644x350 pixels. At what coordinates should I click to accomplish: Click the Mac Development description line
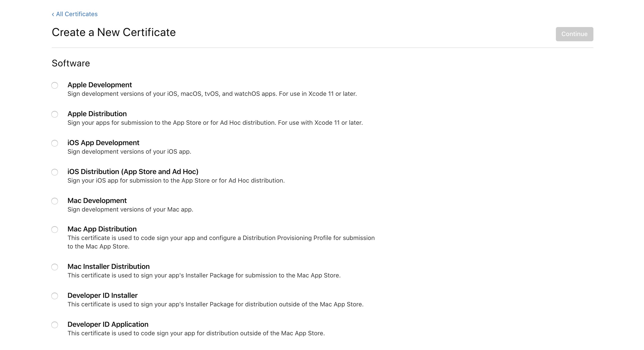(130, 209)
